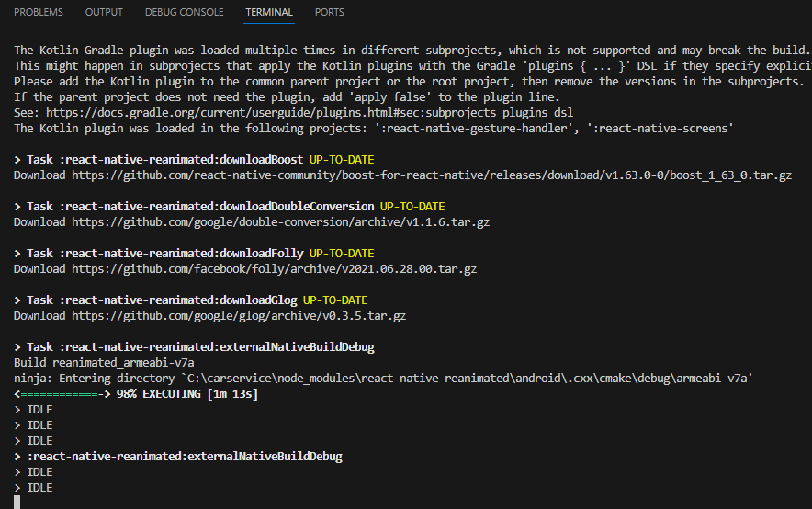
Task: Click the C:\carservice node_modules directory path
Action: tap(477, 379)
